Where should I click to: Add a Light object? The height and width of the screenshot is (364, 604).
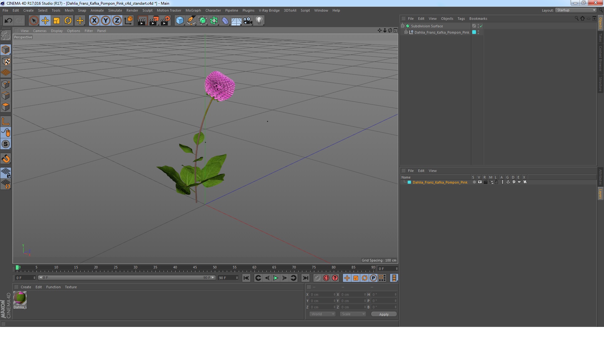(x=259, y=21)
